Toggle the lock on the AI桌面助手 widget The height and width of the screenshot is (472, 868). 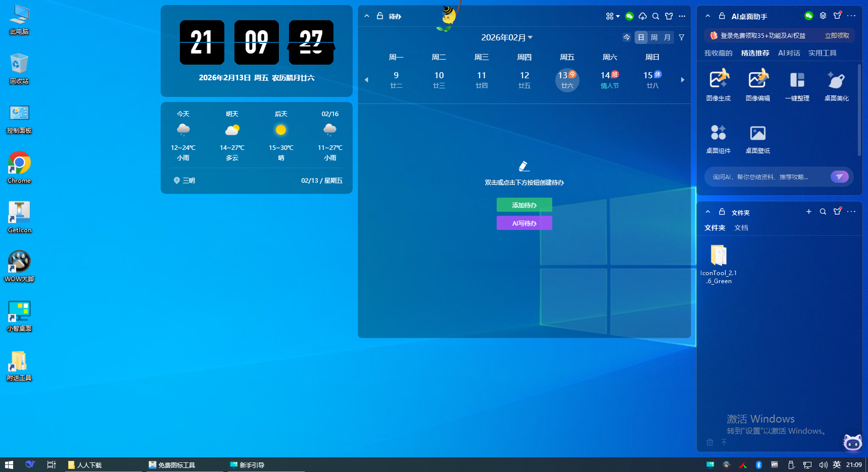[x=722, y=16]
